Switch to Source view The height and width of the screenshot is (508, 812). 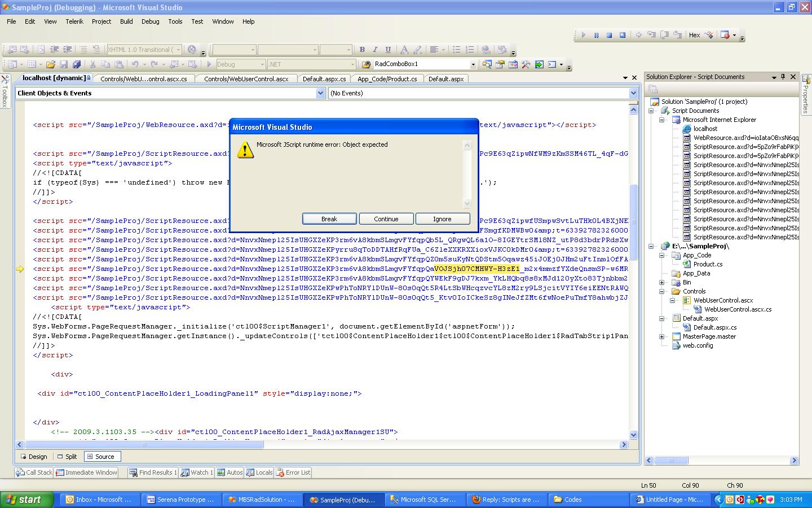coord(103,457)
